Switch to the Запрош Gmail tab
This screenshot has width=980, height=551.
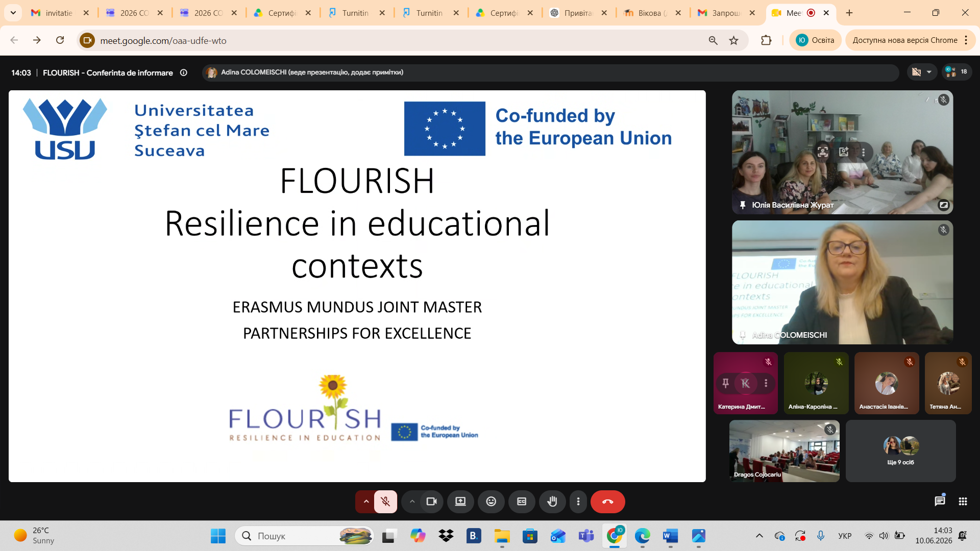[x=727, y=13]
